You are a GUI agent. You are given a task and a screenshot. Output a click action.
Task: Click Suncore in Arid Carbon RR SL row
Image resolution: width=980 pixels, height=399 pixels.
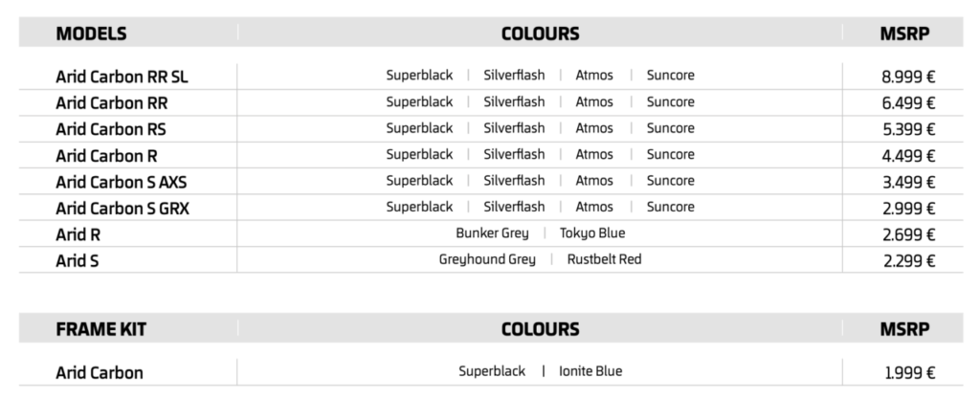(x=671, y=76)
